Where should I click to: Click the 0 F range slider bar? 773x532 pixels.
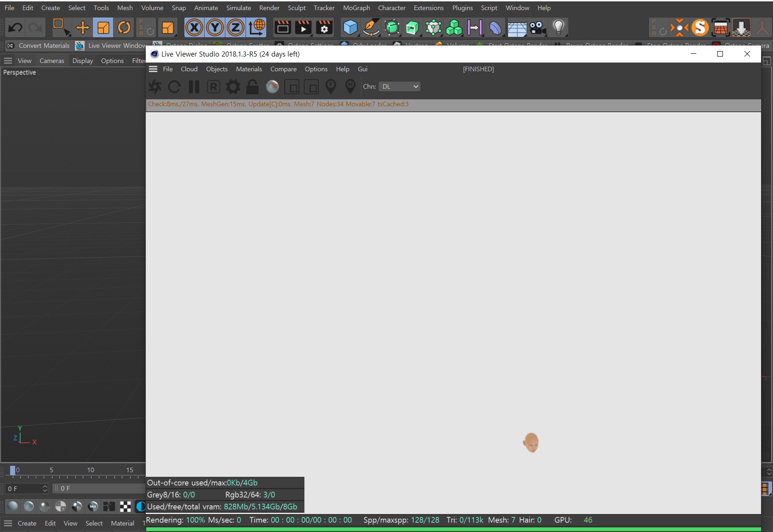point(99,488)
